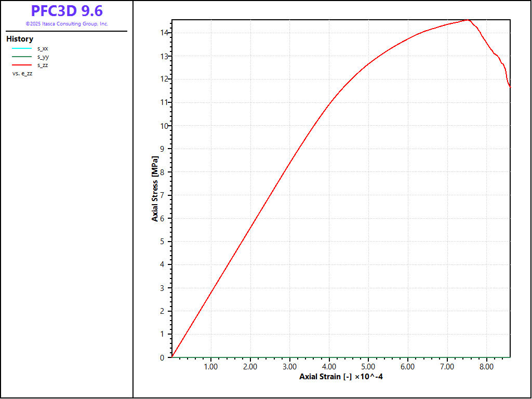This screenshot has width=532, height=399.
Task: Click the 0 tick label on stress axis
Action: point(164,357)
